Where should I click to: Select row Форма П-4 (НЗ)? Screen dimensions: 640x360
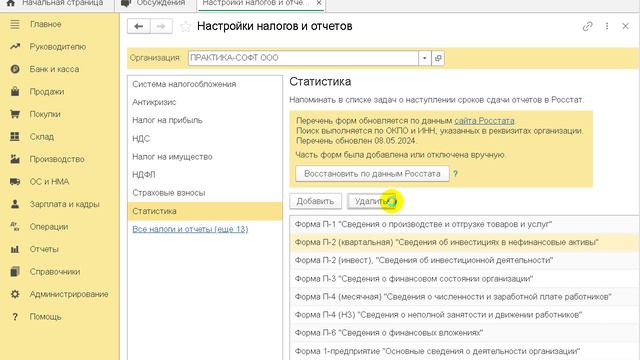[x=464, y=315]
